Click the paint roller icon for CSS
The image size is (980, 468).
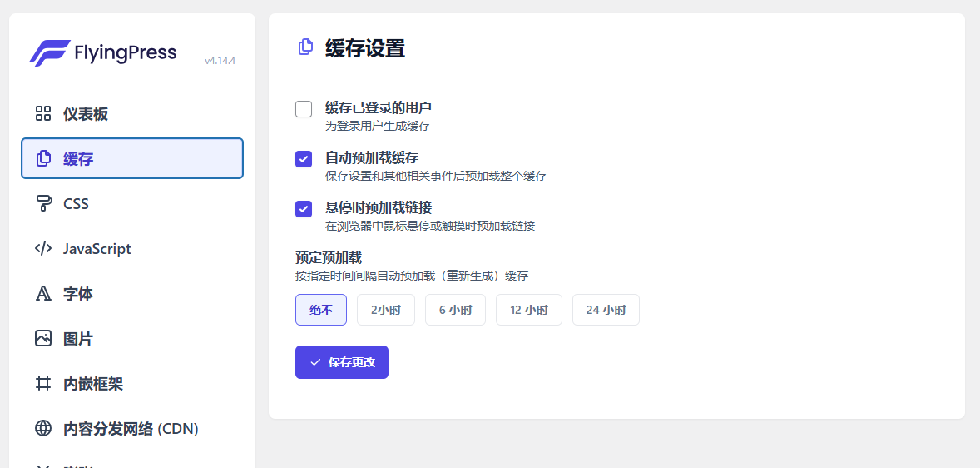pyautogui.click(x=43, y=204)
